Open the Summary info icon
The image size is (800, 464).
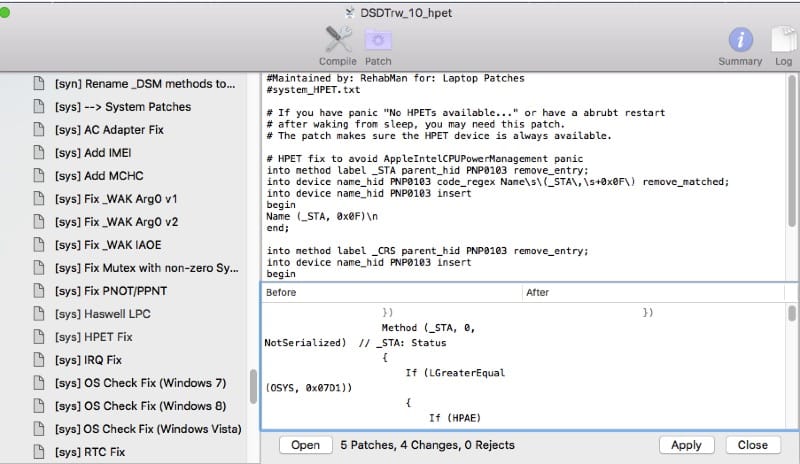tap(740, 40)
